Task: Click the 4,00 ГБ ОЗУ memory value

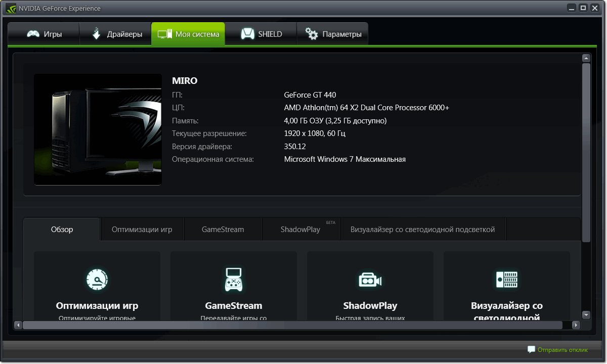Action: 335,121
